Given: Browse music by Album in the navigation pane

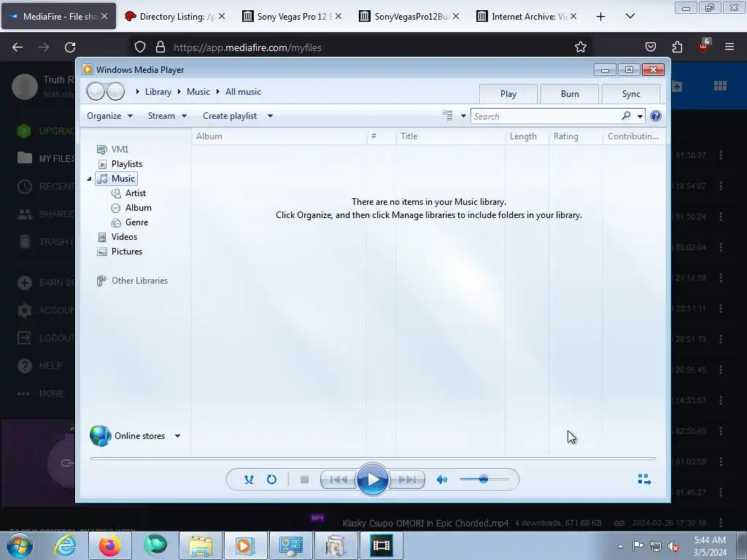Looking at the screenshot, I should (138, 208).
